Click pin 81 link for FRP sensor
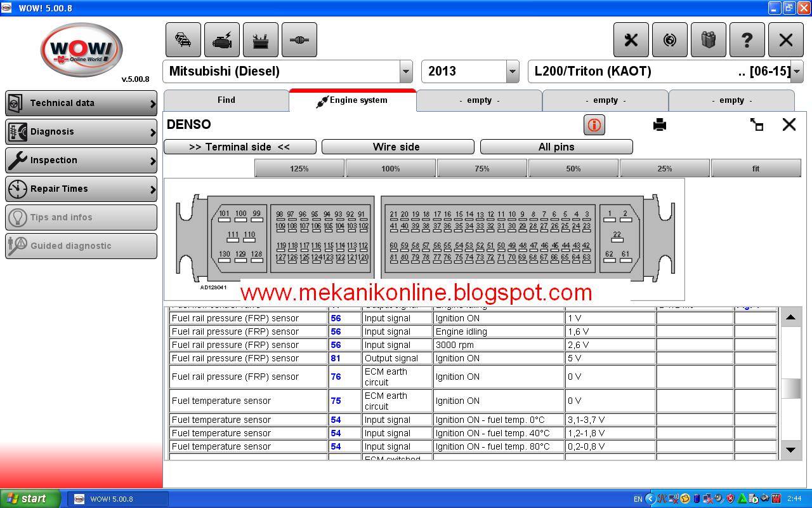812x508 pixels. (336, 358)
